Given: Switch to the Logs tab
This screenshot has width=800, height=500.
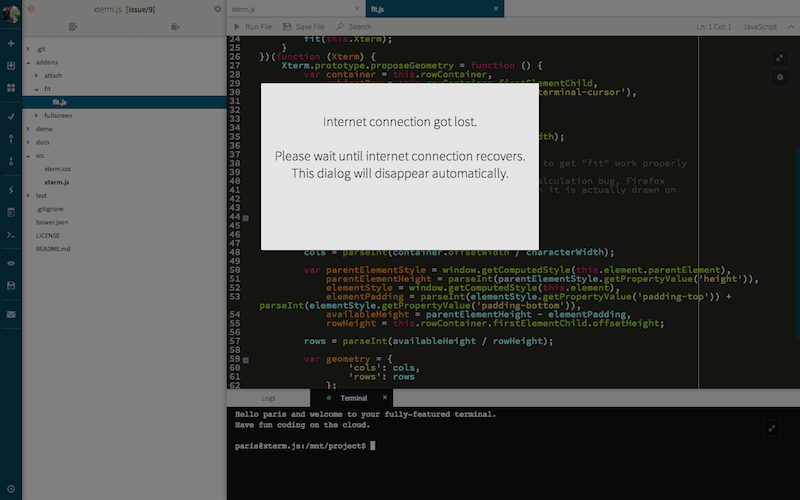Looking at the screenshot, I should pos(268,398).
